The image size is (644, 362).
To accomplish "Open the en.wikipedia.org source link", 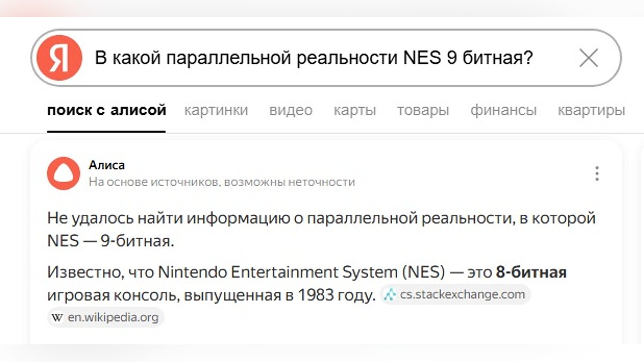I will point(113,317).
